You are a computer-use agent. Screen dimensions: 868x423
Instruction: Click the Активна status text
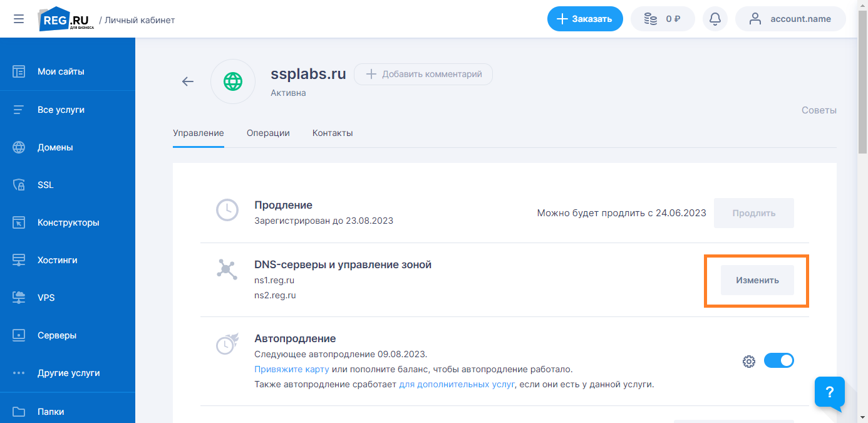[288, 93]
